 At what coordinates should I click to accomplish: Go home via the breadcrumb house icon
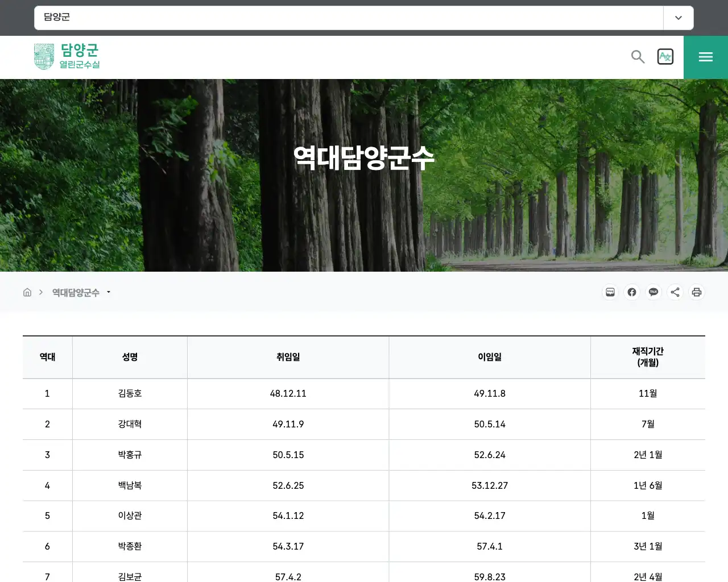tap(27, 292)
